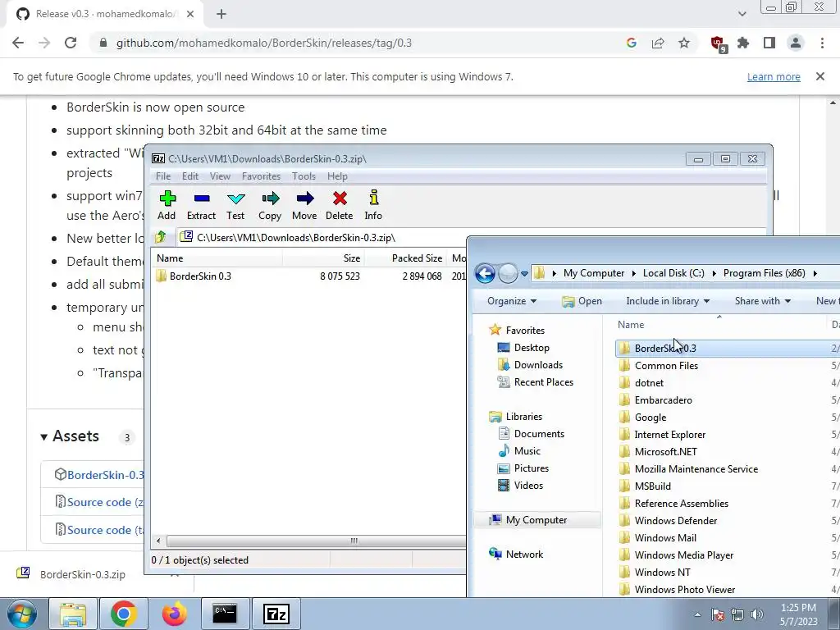Run Test on the archive in 7-Zip
The width and height of the screenshot is (840, 630).
[235, 205]
